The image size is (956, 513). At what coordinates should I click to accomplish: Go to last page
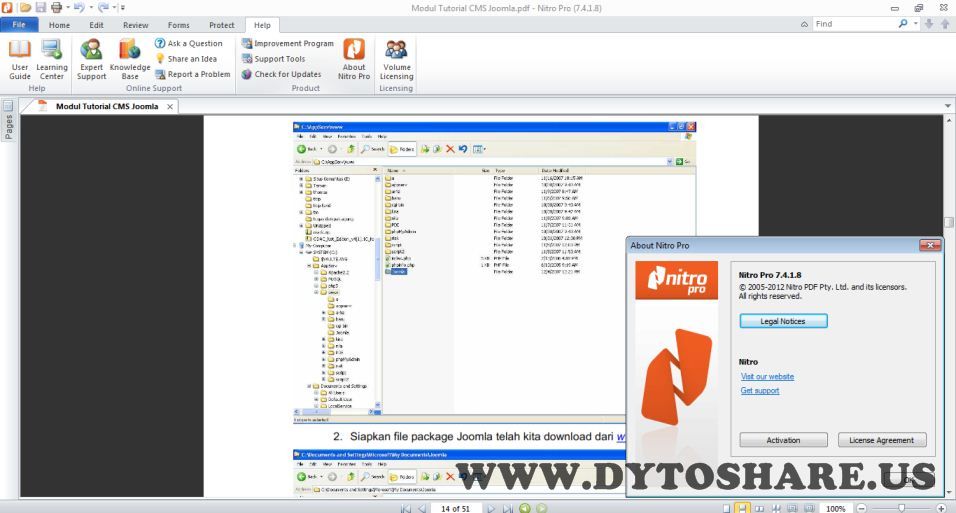507,508
